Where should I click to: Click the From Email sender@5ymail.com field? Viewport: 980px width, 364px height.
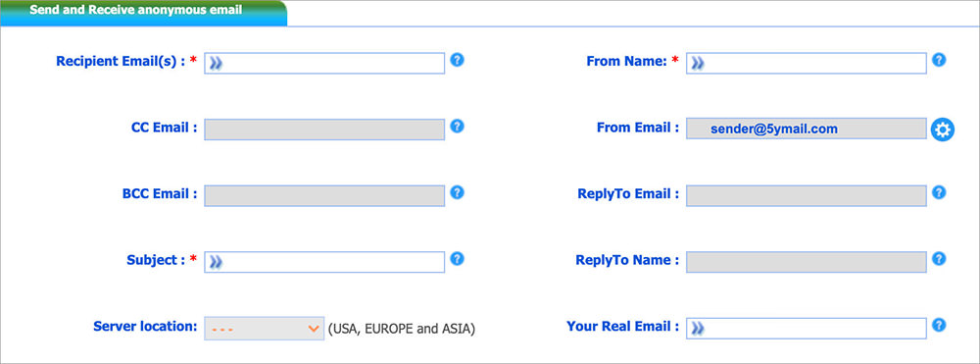pyautogui.click(x=807, y=129)
